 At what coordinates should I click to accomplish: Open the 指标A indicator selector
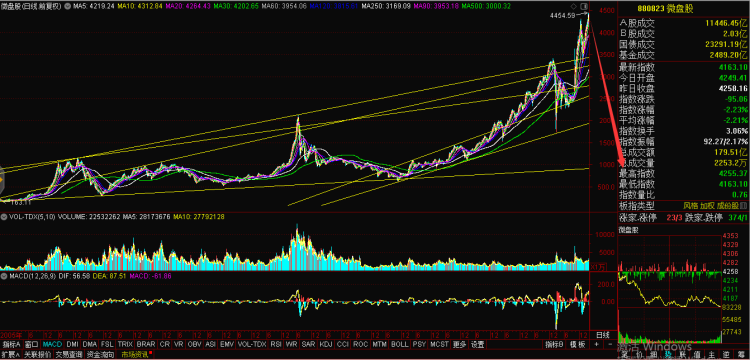pos(11,344)
